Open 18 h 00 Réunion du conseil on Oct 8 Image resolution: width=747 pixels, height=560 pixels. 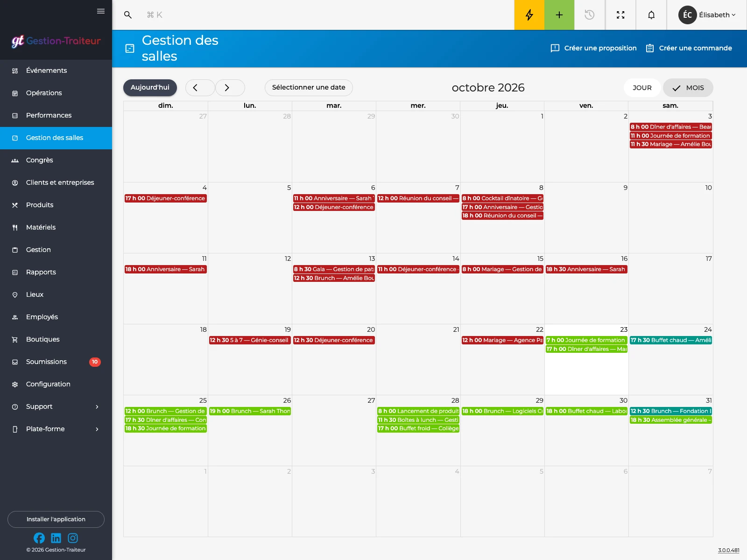click(502, 216)
